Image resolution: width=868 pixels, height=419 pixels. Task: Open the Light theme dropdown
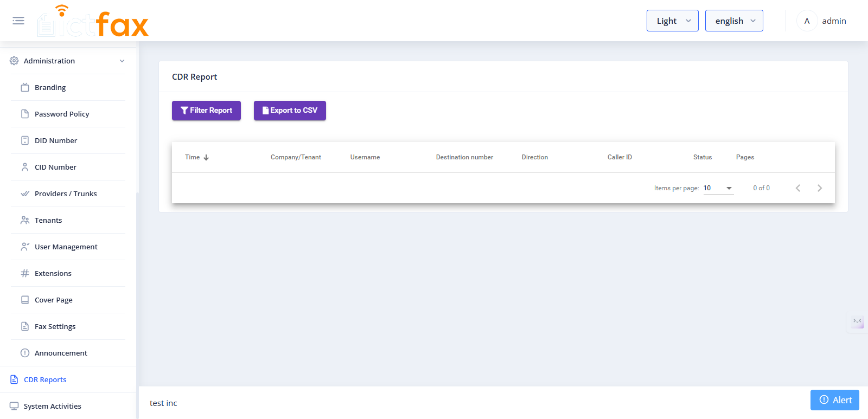tap(673, 21)
